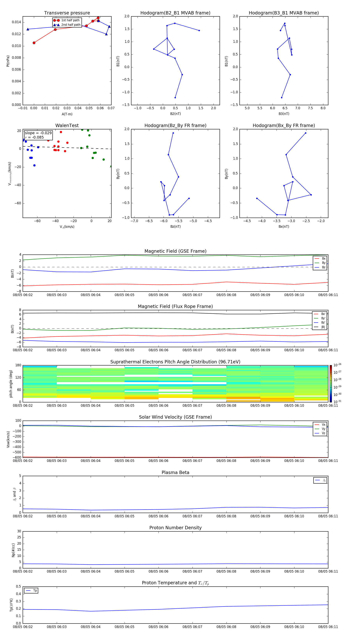The image size is (351, 644).
Task: Click the pitch angle colorbar
Action: 331,384
